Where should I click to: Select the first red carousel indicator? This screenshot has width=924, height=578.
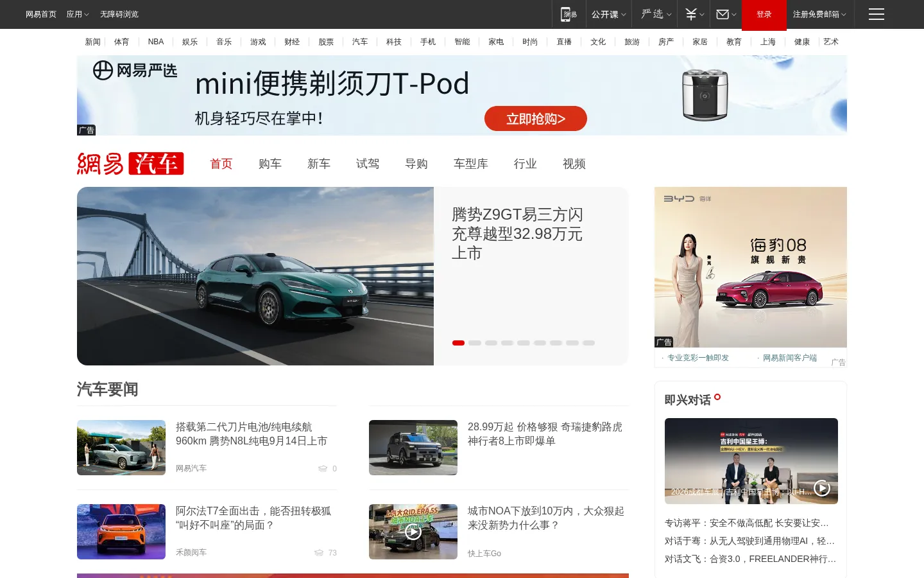(x=458, y=343)
